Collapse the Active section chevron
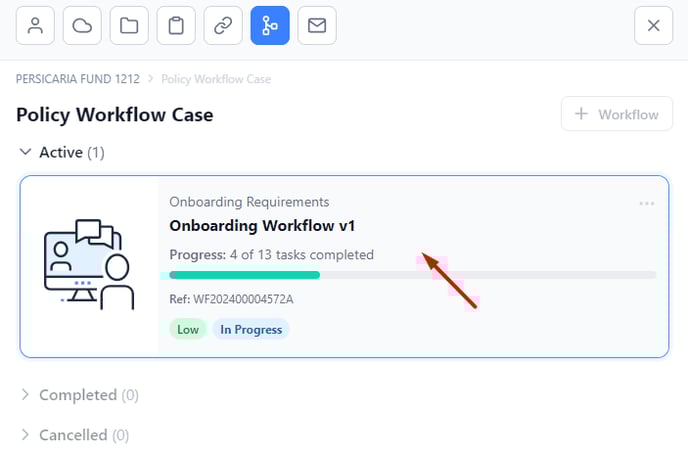Image resolution: width=688 pixels, height=455 pixels. (25, 152)
